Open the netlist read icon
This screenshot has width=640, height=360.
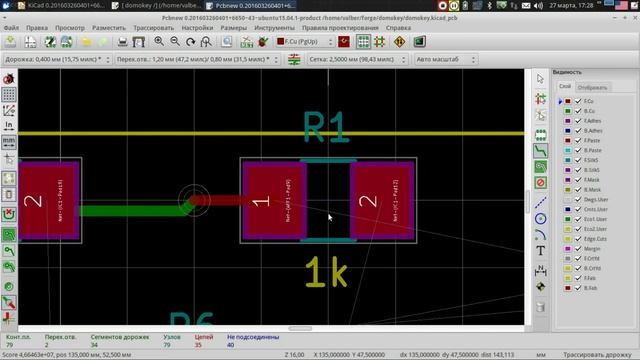(247, 41)
